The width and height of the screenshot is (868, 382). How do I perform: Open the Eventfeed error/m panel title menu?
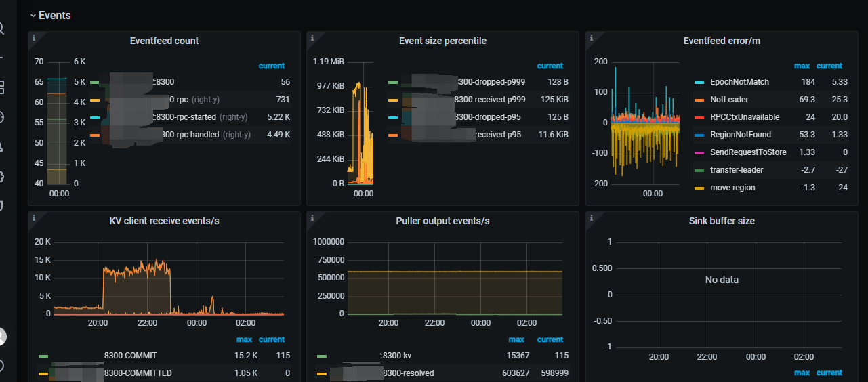pos(722,41)
